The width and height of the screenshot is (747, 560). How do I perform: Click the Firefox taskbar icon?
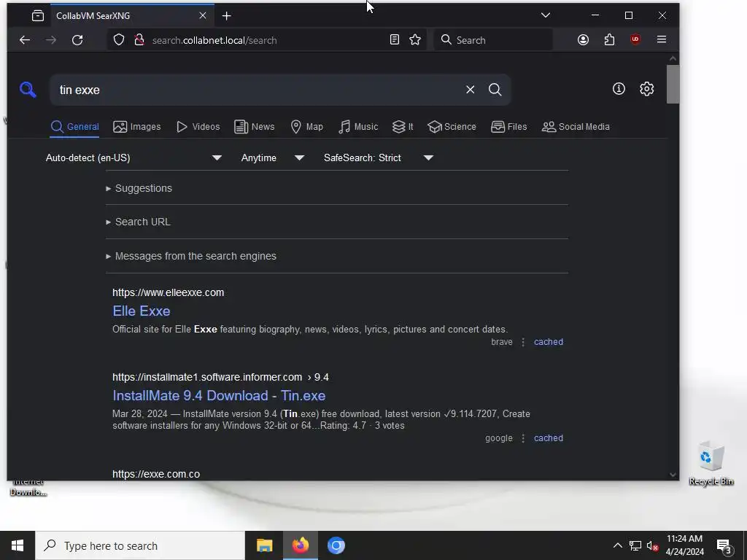[x=300, y=545]
